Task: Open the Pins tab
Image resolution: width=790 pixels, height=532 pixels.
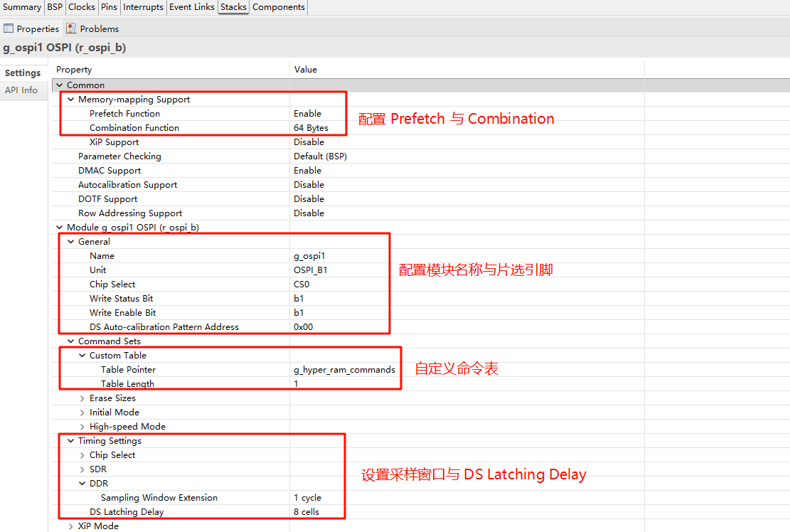Action: (109, 7)
